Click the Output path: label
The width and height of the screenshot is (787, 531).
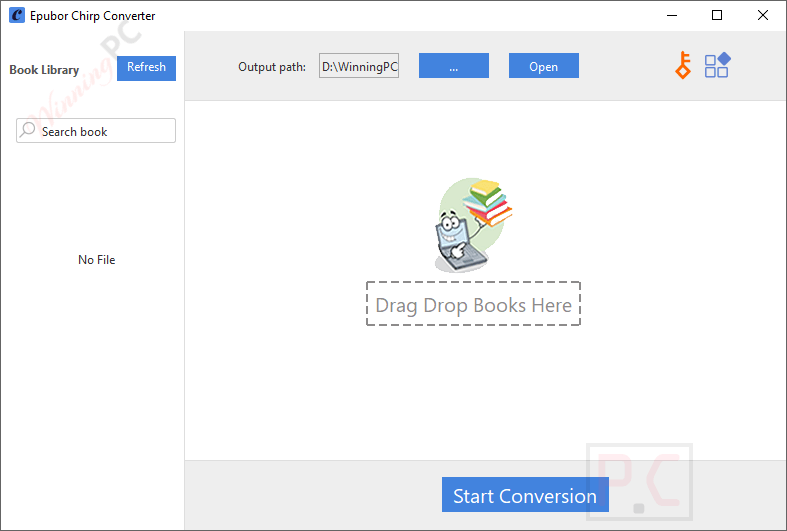tap(272, 67)
